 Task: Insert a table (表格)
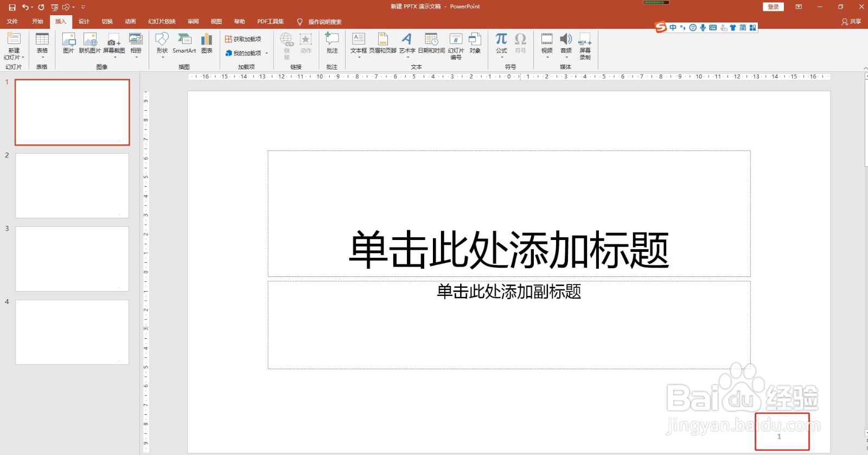pyautogui.click(x=42, y=46)
